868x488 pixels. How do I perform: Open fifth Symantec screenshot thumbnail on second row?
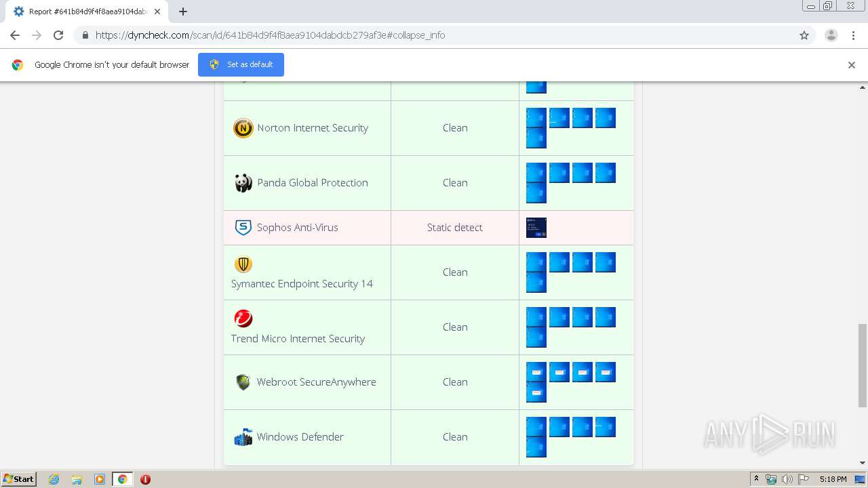536,283
